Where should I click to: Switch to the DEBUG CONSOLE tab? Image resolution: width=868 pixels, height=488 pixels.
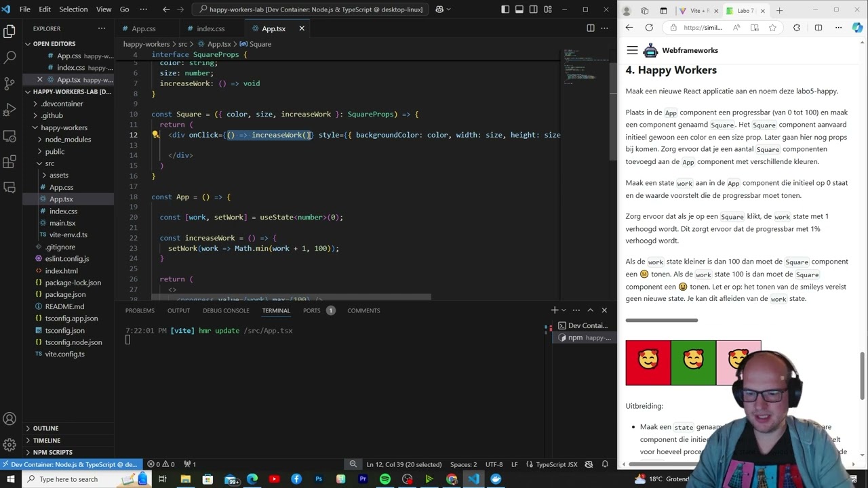coord(226,310)
